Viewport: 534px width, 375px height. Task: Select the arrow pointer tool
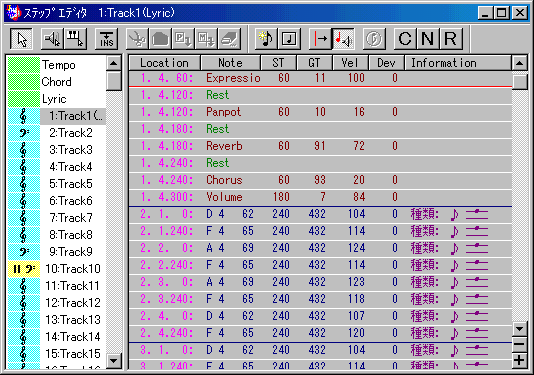click(21, 39)
